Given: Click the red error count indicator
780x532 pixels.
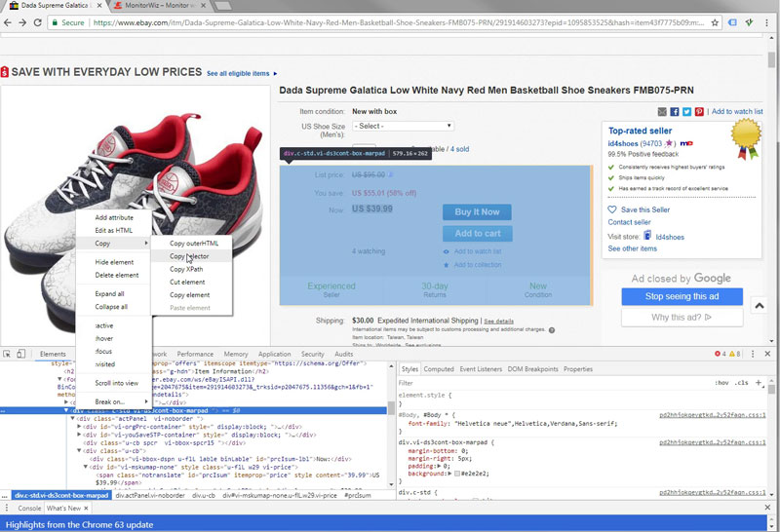Looking at the screenshot, I should [721, 354].
